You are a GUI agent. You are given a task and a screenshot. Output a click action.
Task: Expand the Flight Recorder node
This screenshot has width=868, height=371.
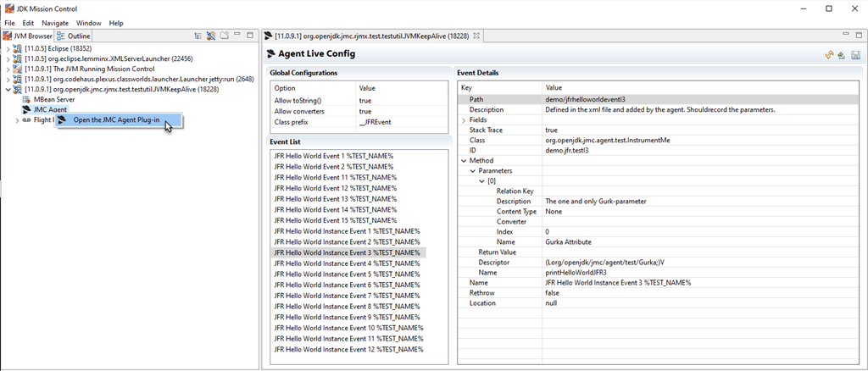(17, 120)
